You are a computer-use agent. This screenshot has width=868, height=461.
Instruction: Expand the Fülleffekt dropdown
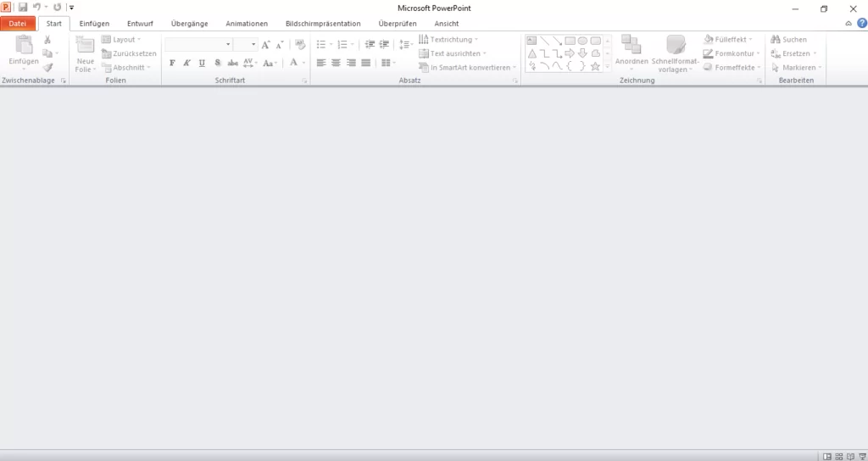(x=729, y=40)
